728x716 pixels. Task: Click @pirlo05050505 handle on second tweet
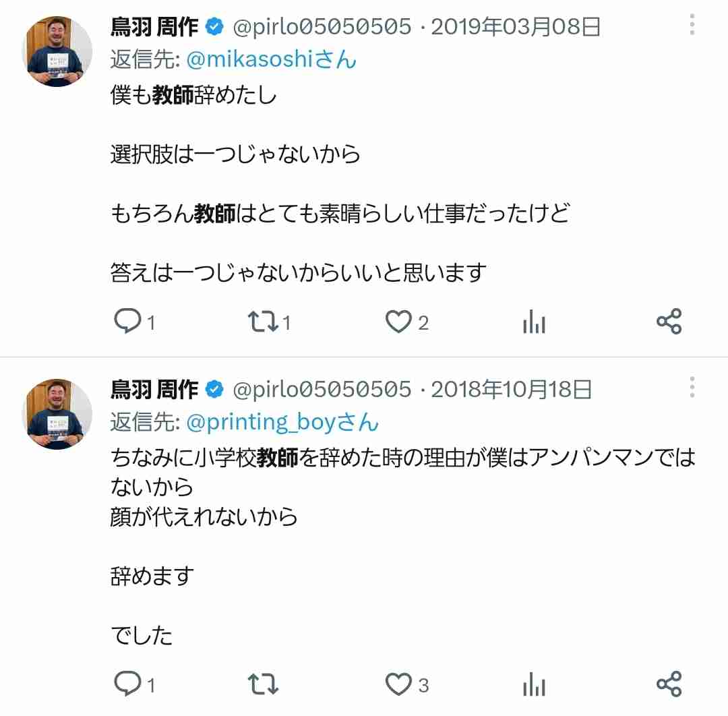(x=322, y=389)
